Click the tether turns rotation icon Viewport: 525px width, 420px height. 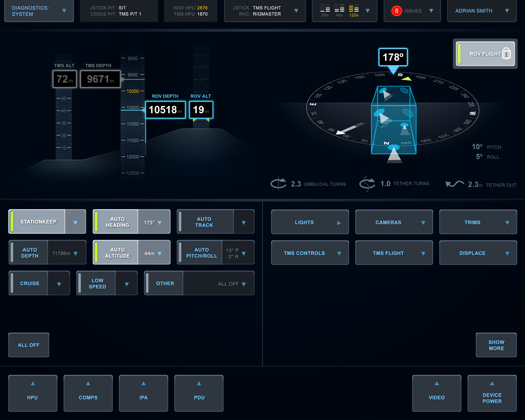tap(367, 184)
